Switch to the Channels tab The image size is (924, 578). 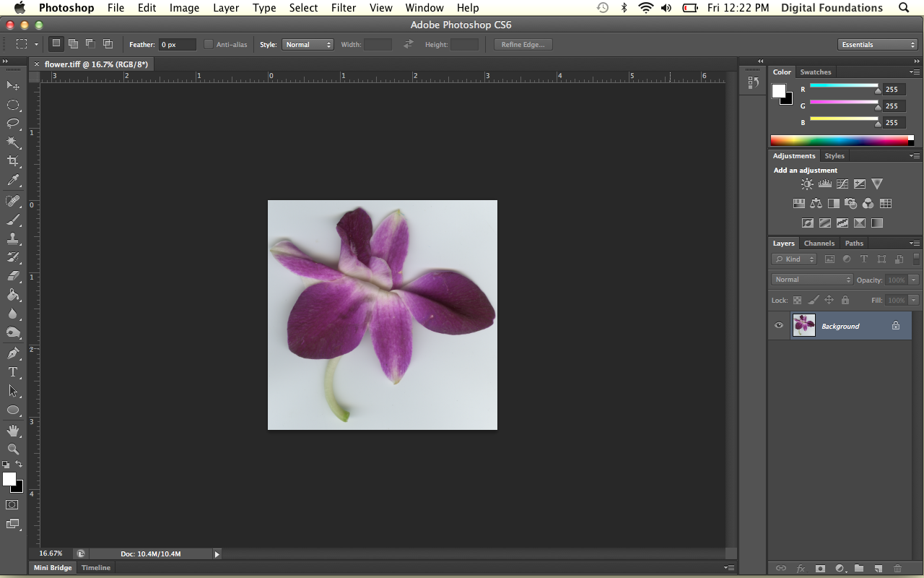pos(819,243)
